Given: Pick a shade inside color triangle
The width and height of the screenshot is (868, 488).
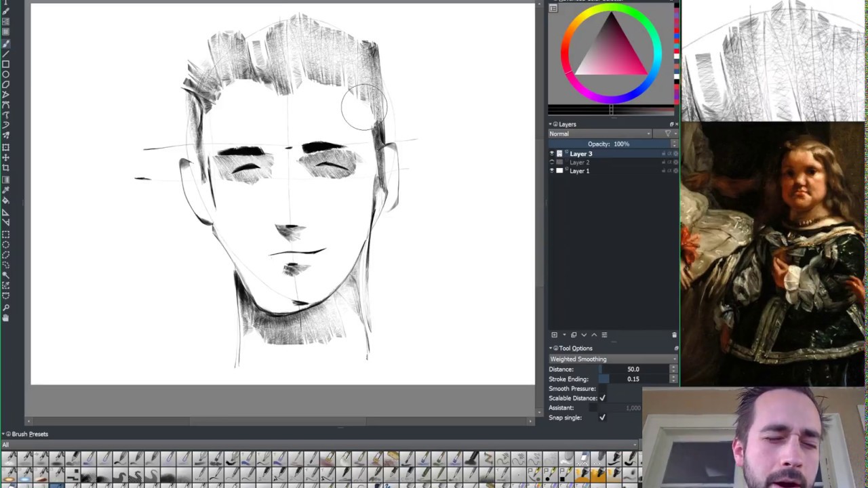Looking at the screenshot, I should [x=611, y=54].
